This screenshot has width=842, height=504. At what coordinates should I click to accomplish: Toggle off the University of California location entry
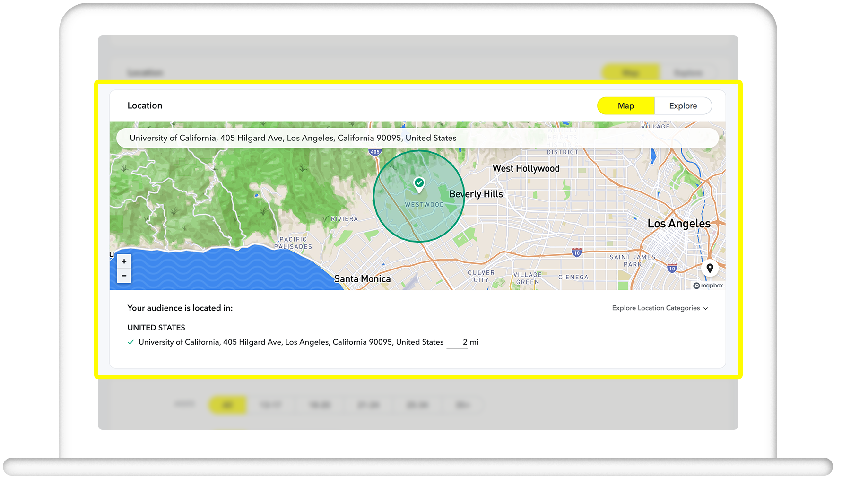[x=130, y=342]
